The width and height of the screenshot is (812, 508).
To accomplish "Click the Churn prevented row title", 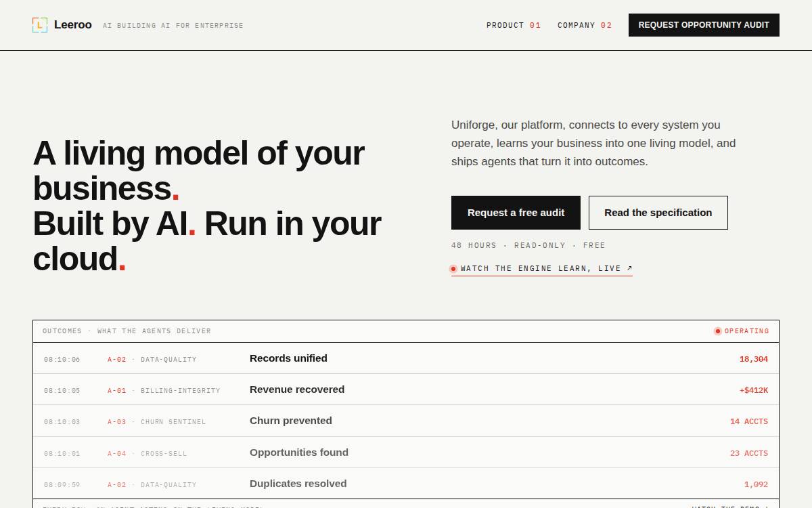I will (x=291, y=421).
